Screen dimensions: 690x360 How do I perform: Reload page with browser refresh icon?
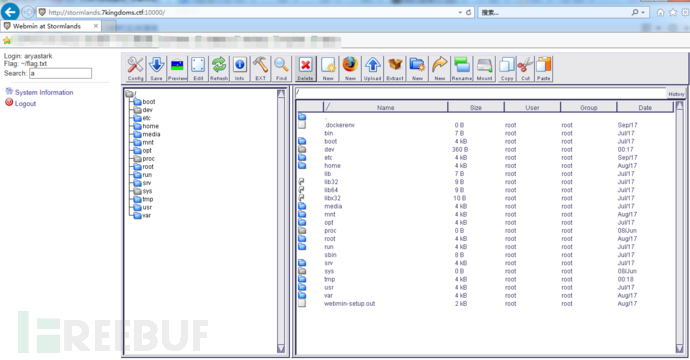click(469, 12)
